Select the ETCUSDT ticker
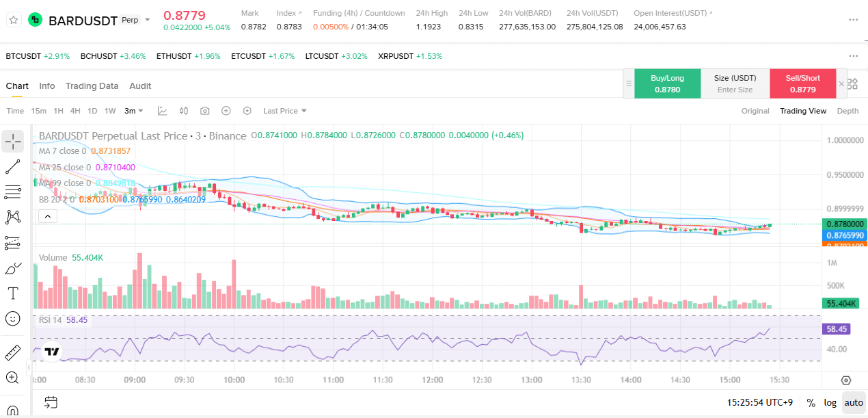The width and height of the screenshot is (868, 418). pyautogui.click(x=262, y=56)
